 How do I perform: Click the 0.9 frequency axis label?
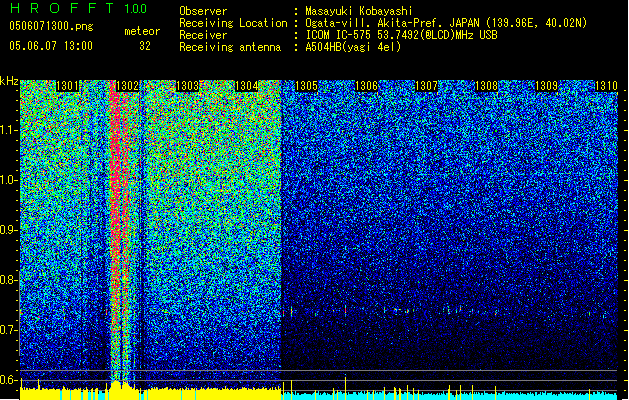[x=9, y=230]
